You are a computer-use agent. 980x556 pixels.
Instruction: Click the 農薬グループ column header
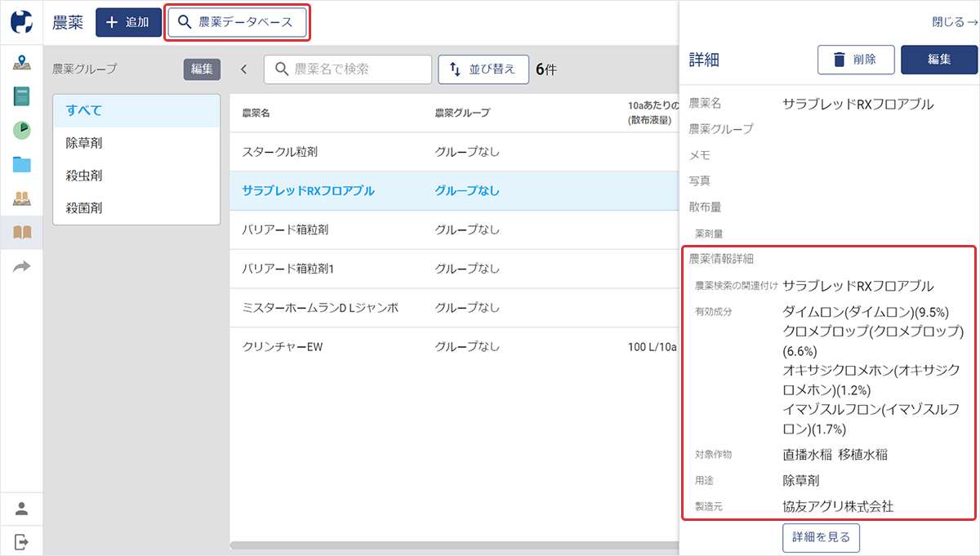pyautogui.click(x=463, y=113)
